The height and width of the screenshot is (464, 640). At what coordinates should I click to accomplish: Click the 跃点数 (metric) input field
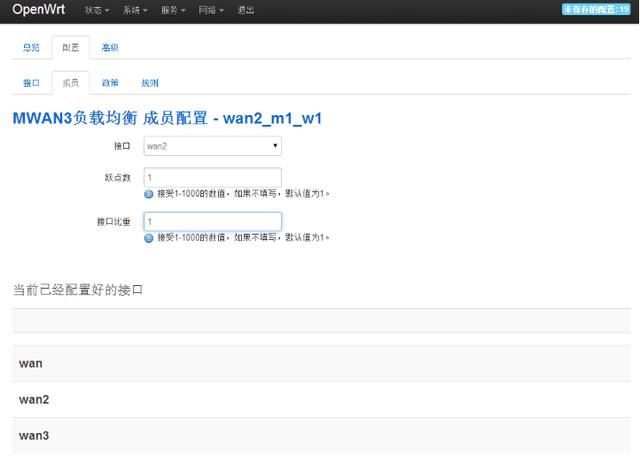[213, 178]
